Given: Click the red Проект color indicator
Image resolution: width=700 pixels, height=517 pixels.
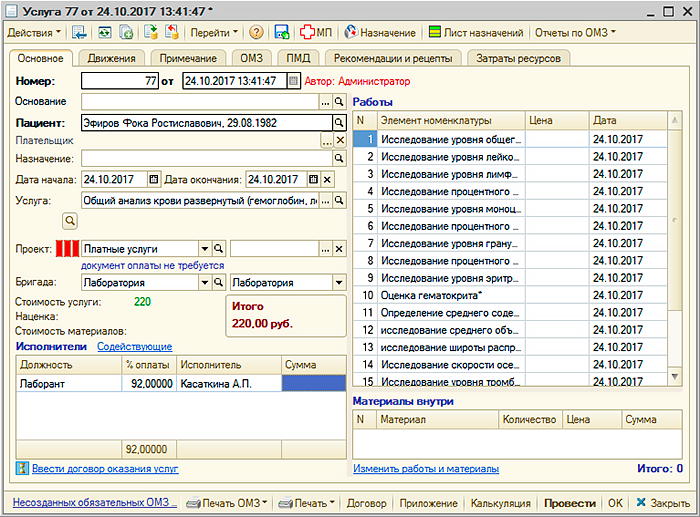Looking at the screenshot, I should coord(65,249).
